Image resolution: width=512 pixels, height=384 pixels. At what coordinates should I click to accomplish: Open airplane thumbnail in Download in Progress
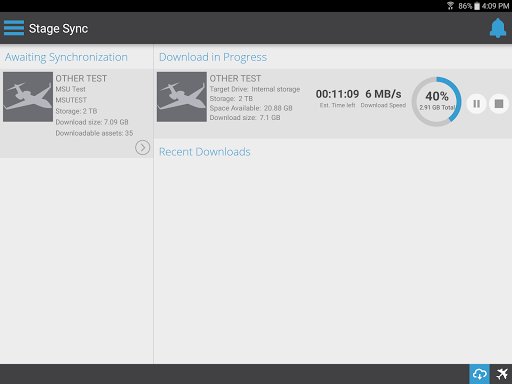182,97
